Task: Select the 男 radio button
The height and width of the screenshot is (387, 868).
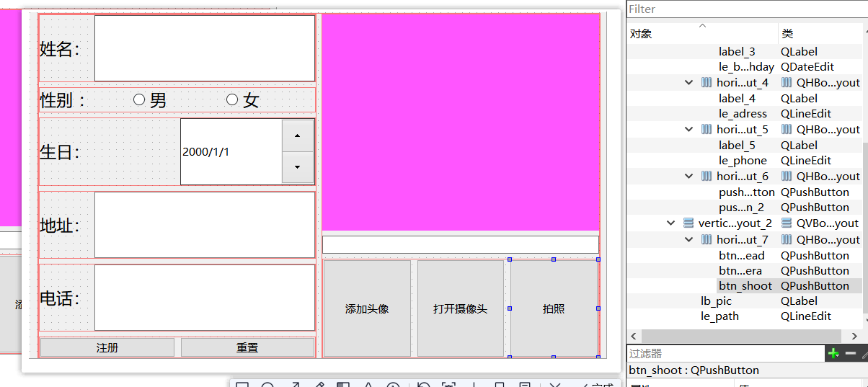Action: click(139, 100)
